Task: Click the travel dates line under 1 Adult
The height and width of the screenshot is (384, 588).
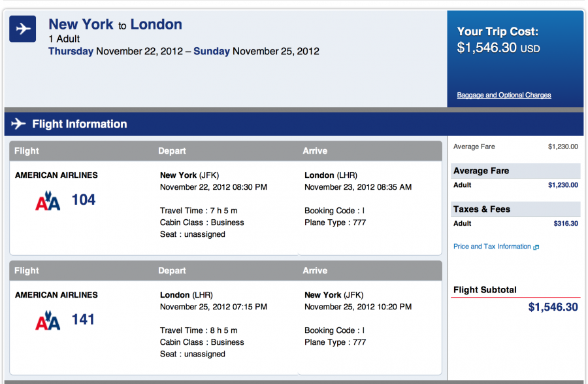Action: tap(184, 51)
